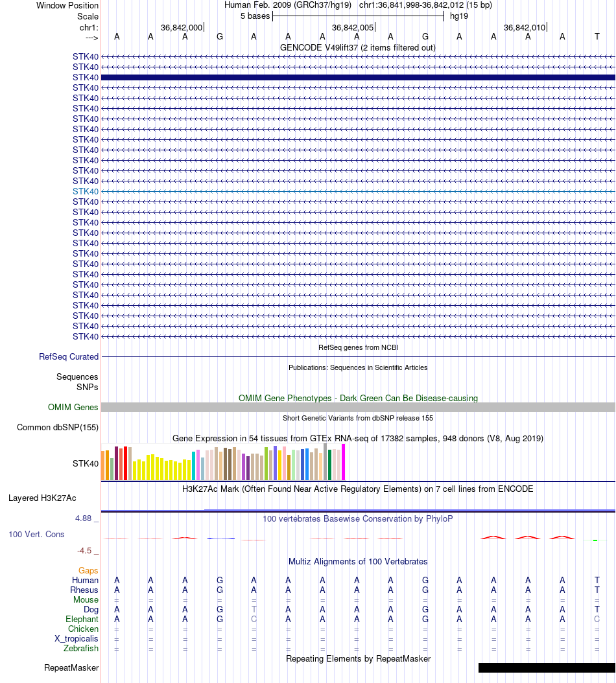
Task: Click the 36,842,010 ruler position
Action: pos(525,28)
